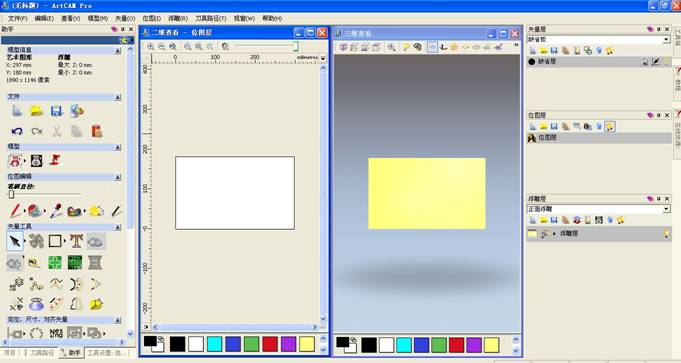The height and width of the screenshot is (363, 681).
Task: Switch to the toolpaths tab at bottom
Action: [x=42, y=353]
